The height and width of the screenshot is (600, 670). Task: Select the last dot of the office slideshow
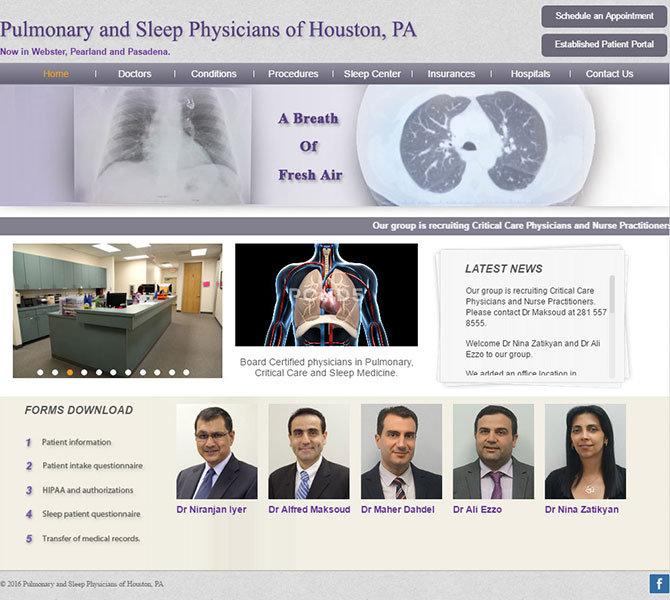tap(186, 372)
